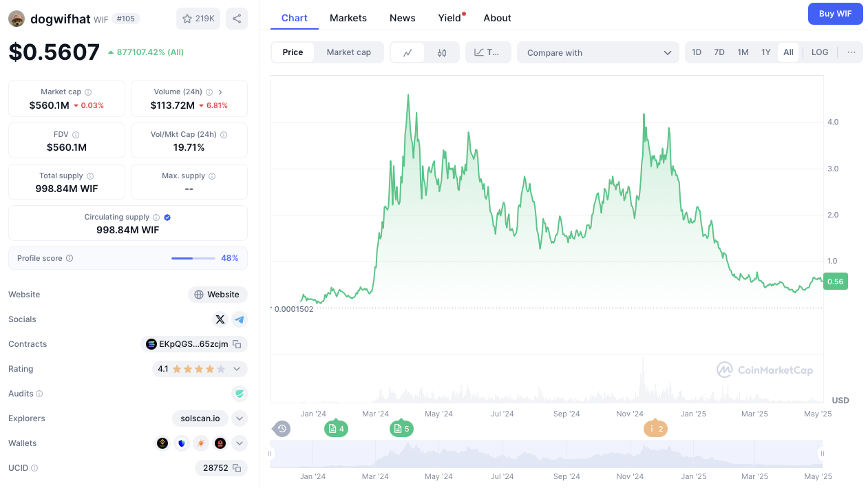
Task: Click the info icon next to Market cap label
Action: click(88, 92)
